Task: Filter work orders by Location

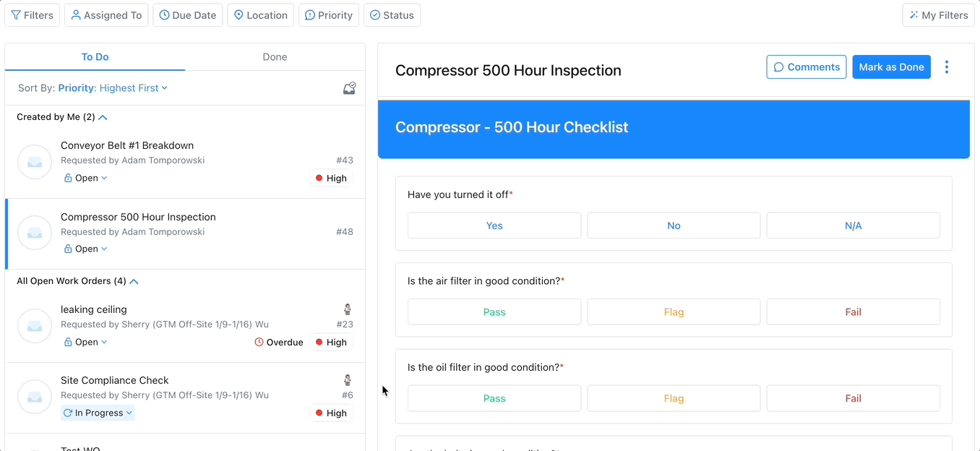Action: 260,14
